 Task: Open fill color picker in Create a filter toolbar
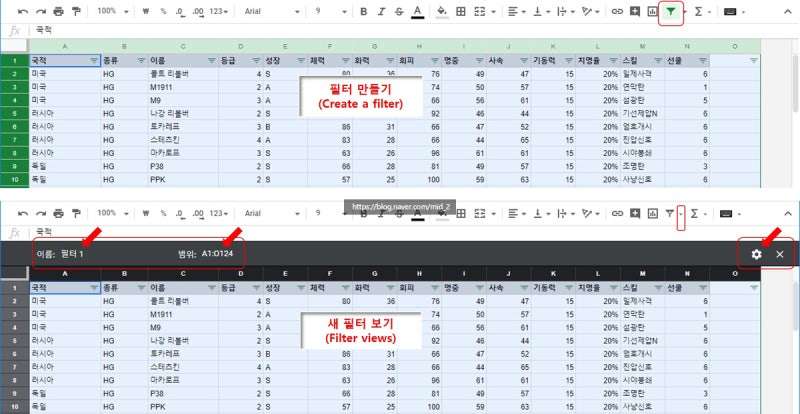click(442, 12)
